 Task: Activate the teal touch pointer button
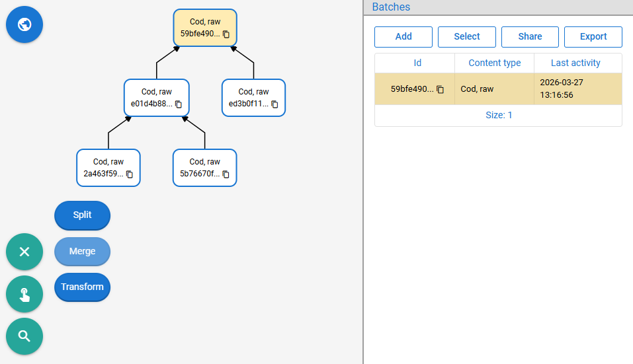pyautogui.click(x=24, y=294)
